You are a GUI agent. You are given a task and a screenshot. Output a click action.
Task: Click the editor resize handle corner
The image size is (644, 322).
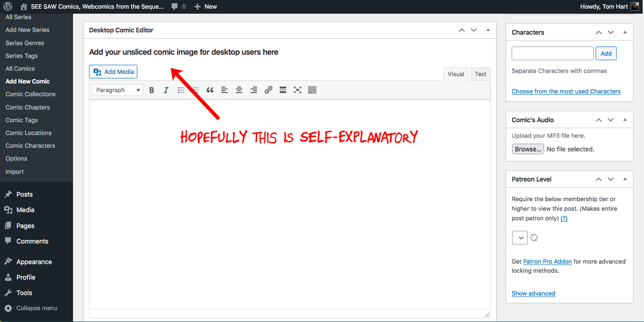pos(487,314)
